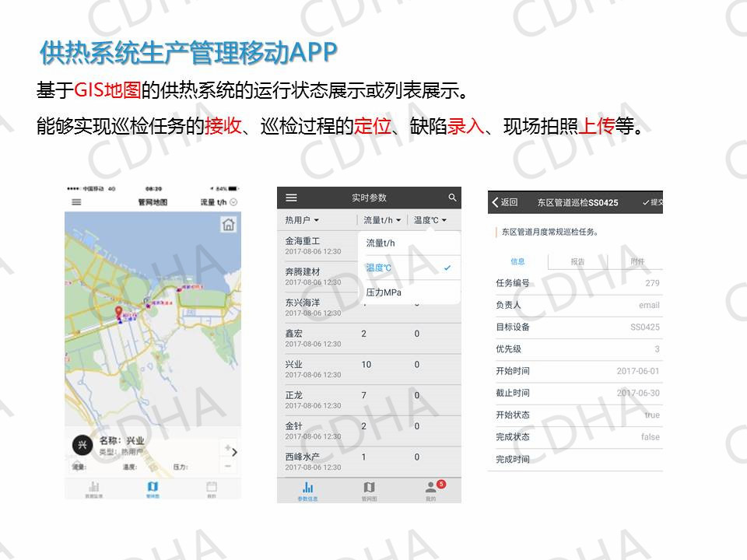Choose 流量t/h in the dropdown list

(x=410, y=243)
